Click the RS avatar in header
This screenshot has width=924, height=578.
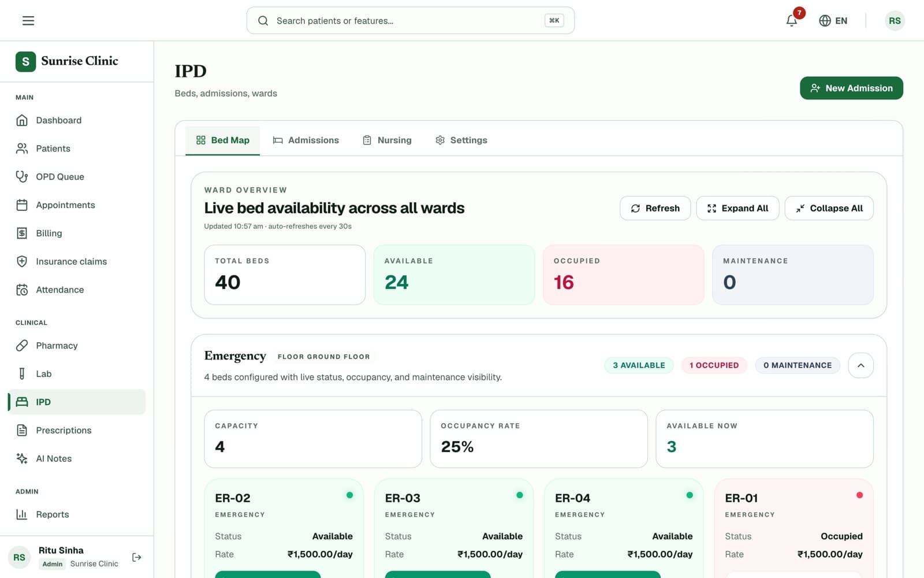coord(895,21)
